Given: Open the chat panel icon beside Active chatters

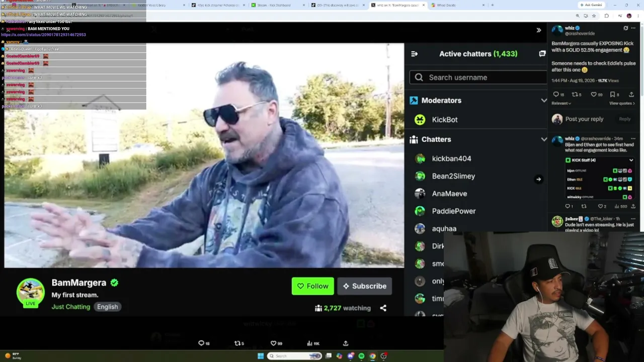Looking at the screenshot, I should pyautogui.click(x=542, y=54).
